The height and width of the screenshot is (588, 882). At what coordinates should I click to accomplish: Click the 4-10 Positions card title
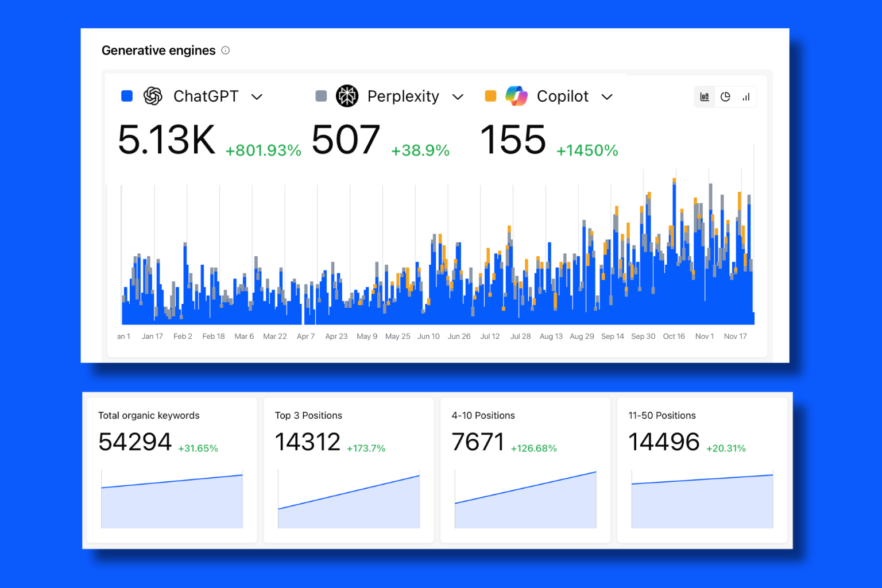tap(483, 415)
